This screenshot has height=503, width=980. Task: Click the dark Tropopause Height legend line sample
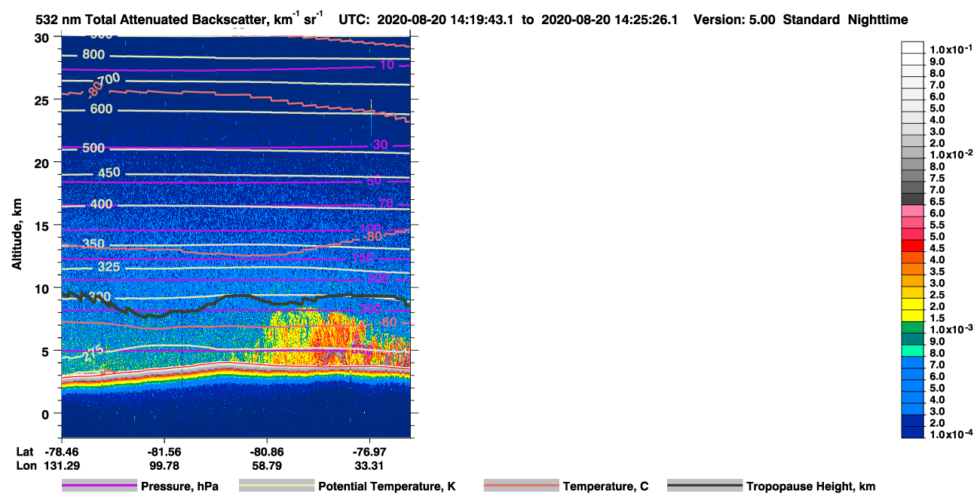point(705,486)
